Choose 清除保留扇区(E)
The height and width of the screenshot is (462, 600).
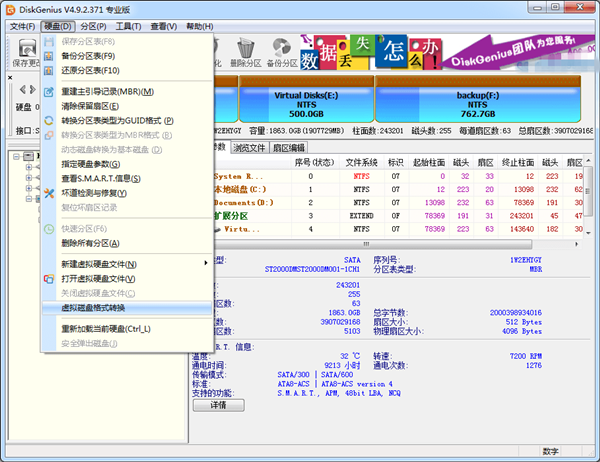point(126,106)
